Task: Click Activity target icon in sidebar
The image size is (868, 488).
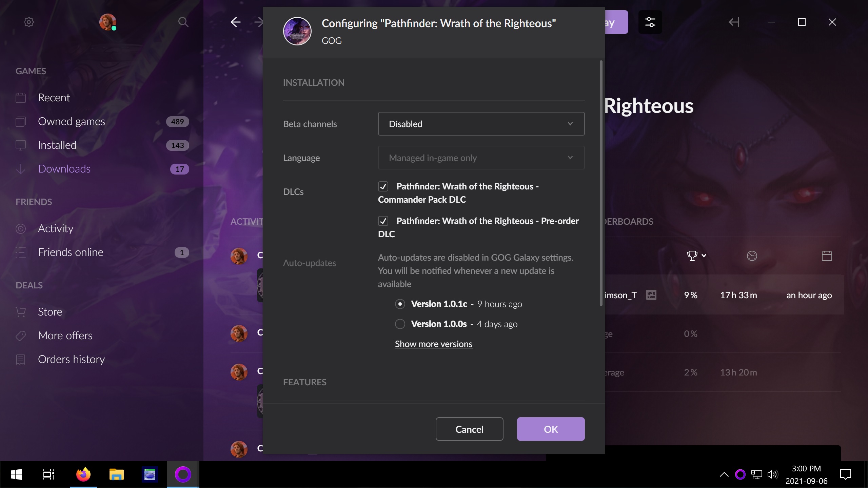Action: pos(21,229)
